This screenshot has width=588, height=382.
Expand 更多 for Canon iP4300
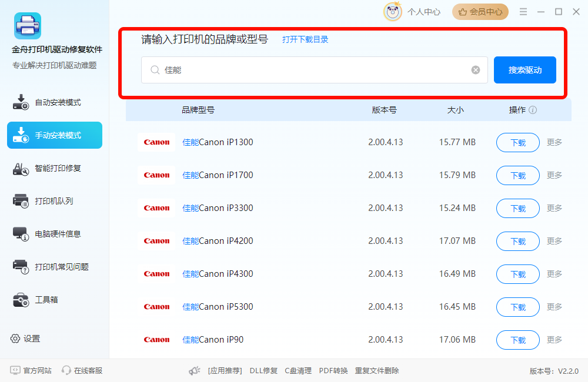[554, 274]
